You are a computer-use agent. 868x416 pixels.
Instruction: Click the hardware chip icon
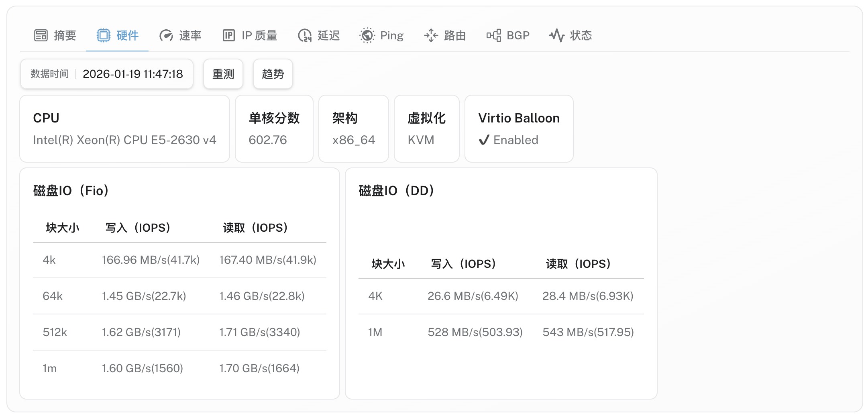pos(103,36)
